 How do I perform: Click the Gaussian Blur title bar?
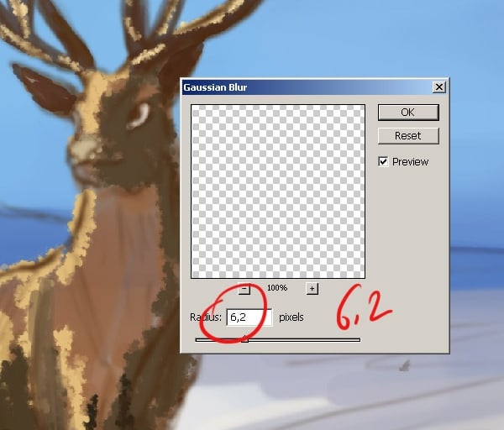click(x=307, y=87)
